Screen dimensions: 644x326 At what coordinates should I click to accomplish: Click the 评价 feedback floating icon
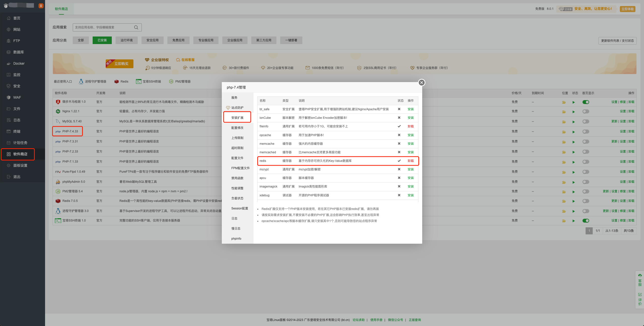pos(640,299)
